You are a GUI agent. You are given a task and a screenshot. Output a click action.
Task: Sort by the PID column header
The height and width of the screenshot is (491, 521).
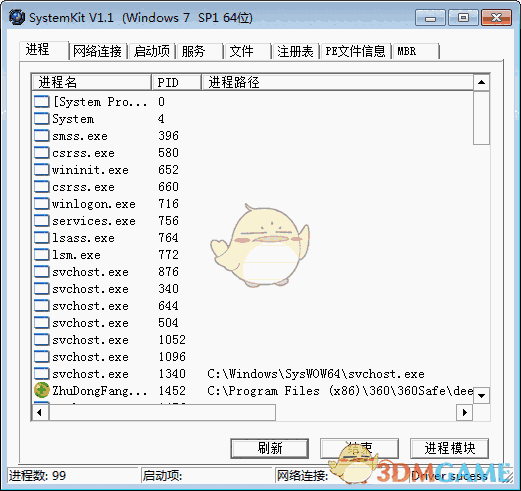176,82
